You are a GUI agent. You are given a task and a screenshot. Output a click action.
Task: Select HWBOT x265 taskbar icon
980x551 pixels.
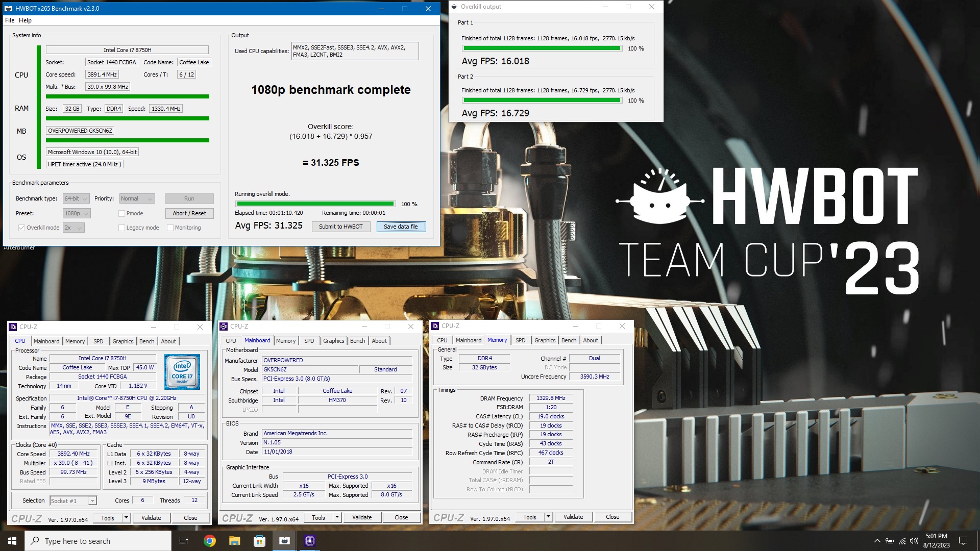click(x=284, y=541)
